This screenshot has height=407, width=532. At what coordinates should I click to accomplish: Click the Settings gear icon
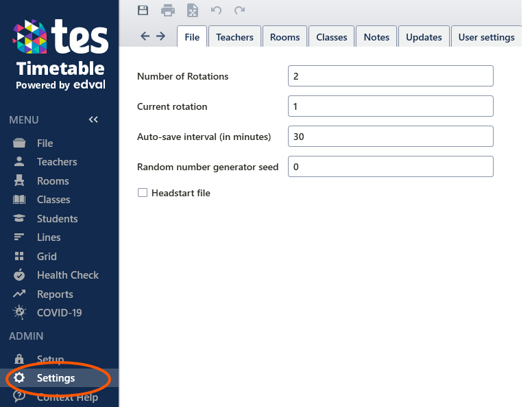[19, 377]
